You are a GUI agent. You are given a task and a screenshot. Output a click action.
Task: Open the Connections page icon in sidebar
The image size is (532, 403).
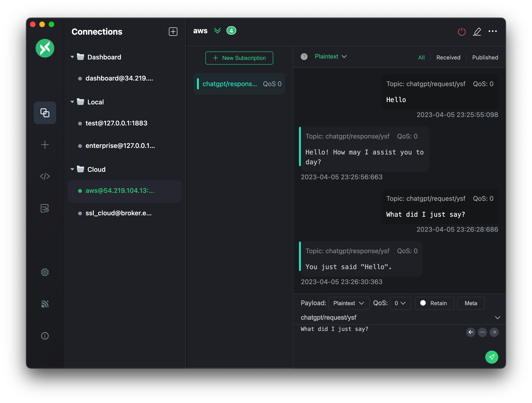45,113
